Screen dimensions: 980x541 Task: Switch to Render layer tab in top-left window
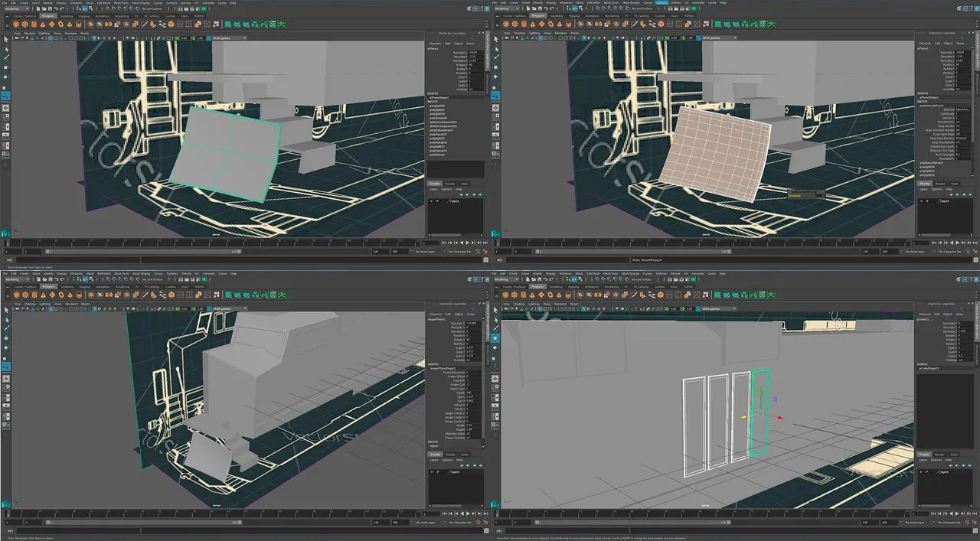449,184
